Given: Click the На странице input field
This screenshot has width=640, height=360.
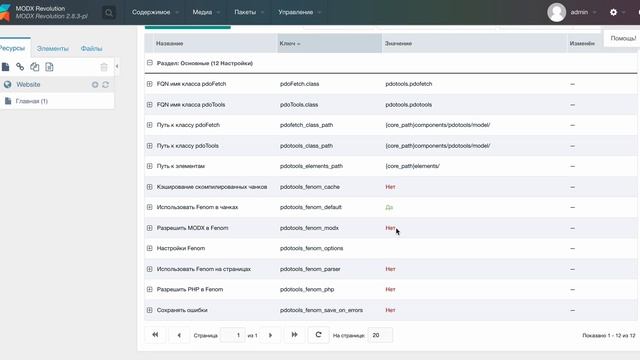Looking at the screenshot, I should [380, 335].
